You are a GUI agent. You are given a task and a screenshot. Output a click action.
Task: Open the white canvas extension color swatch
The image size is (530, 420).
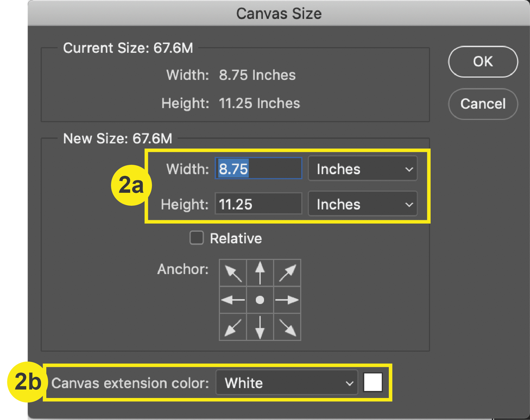(373, 382)
